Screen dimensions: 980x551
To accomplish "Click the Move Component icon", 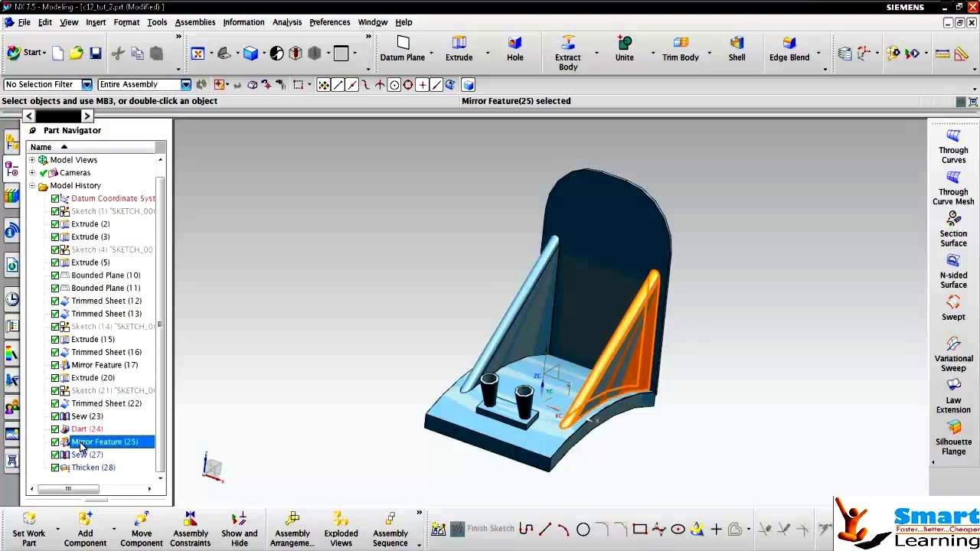I will [x=142, y=530].
